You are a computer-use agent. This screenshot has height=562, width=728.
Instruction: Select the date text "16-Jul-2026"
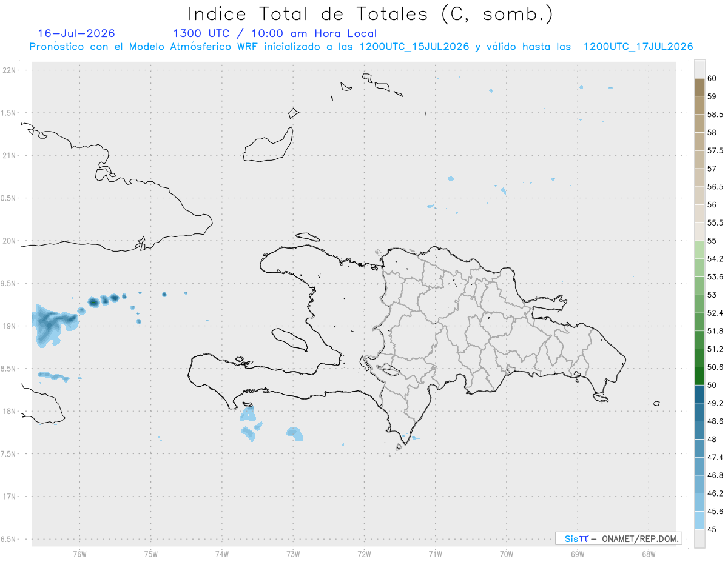click(x=76, y=33)
